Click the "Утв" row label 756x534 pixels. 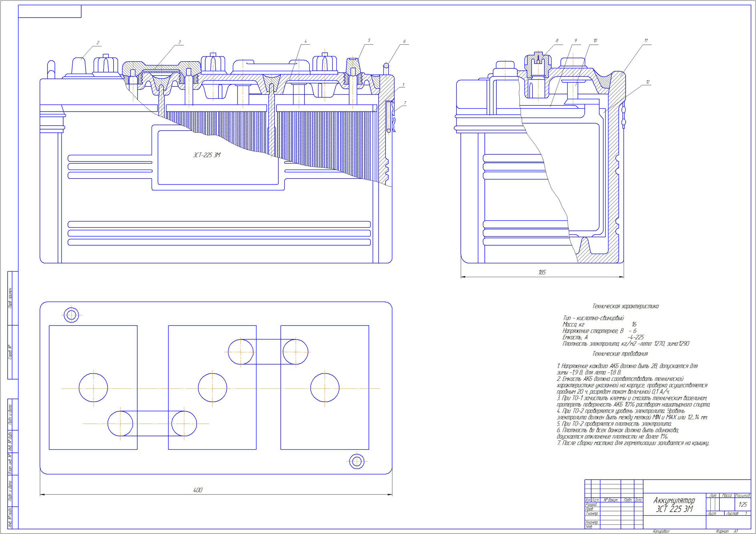click(589, 527)
